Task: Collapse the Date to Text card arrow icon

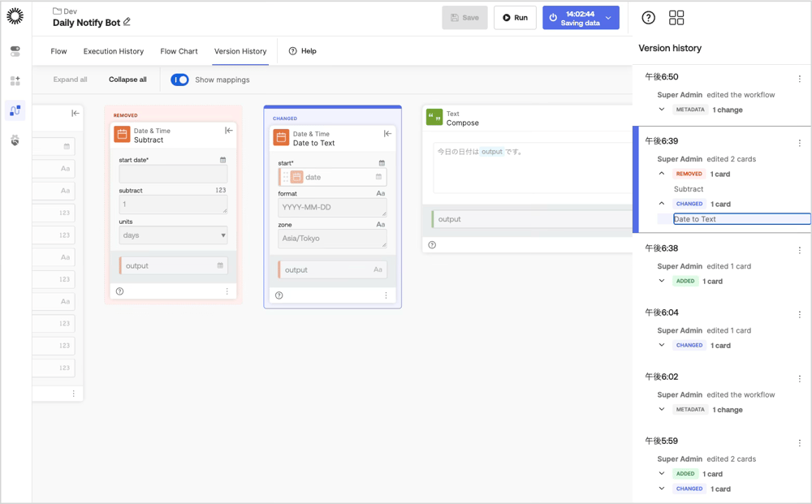Action: coord(387,133)
